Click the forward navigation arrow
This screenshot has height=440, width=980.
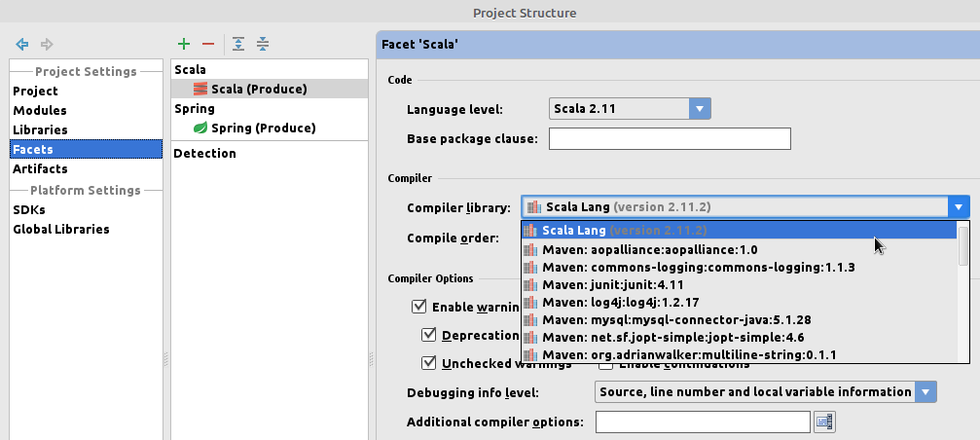pos(47,45)
